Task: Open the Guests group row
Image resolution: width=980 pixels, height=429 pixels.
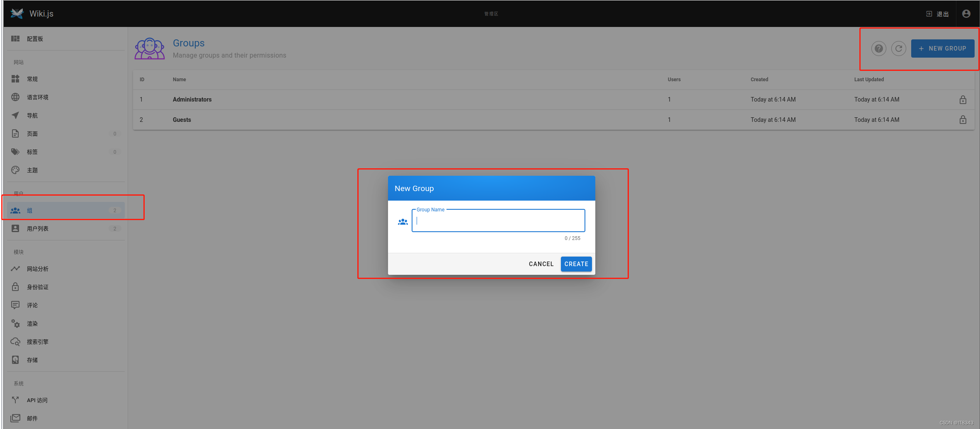Action: 553,120
